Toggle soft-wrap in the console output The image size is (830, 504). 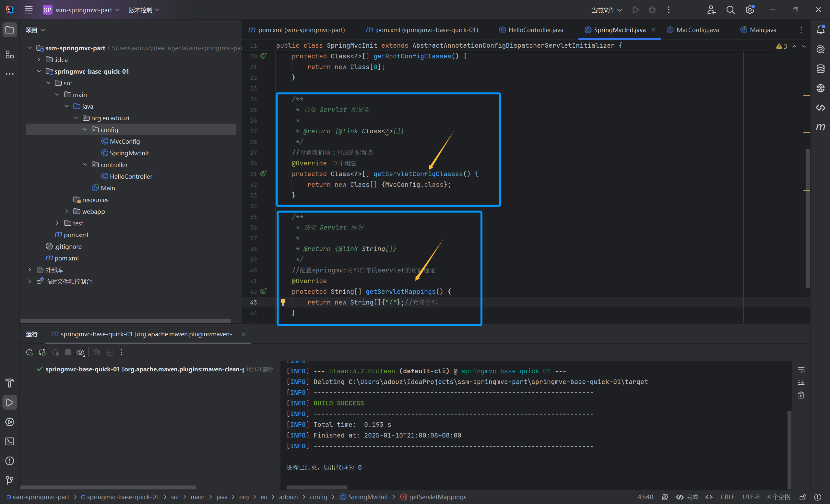801,370
